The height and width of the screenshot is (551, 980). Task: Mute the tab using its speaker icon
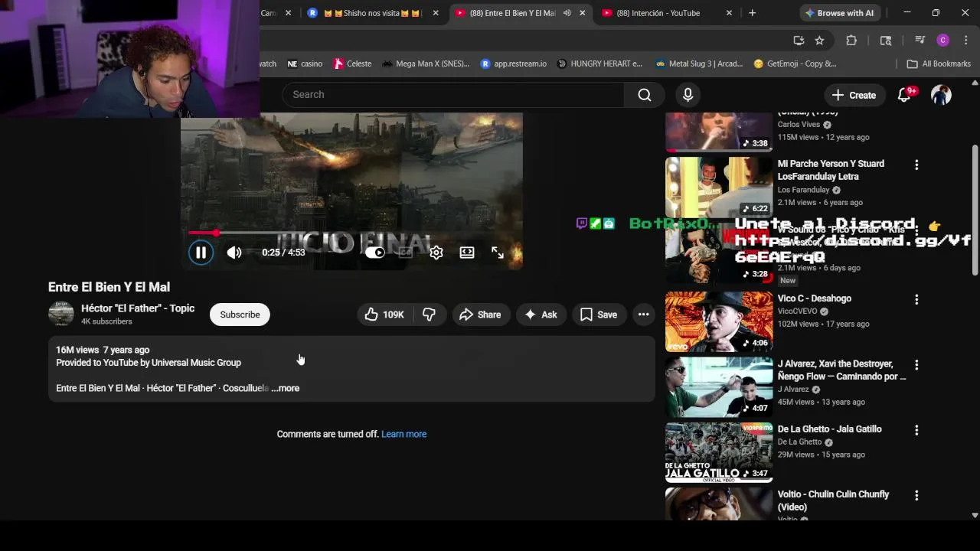click(567, 13)
